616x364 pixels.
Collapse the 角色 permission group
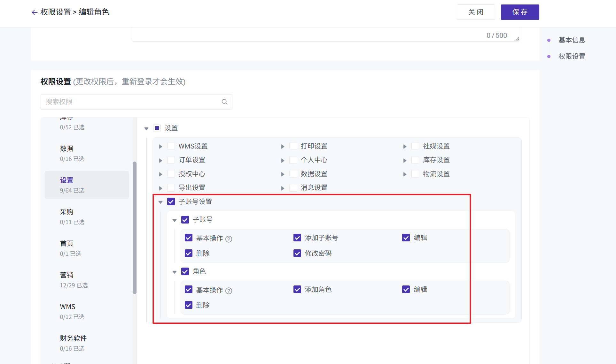tap(175, 272)
